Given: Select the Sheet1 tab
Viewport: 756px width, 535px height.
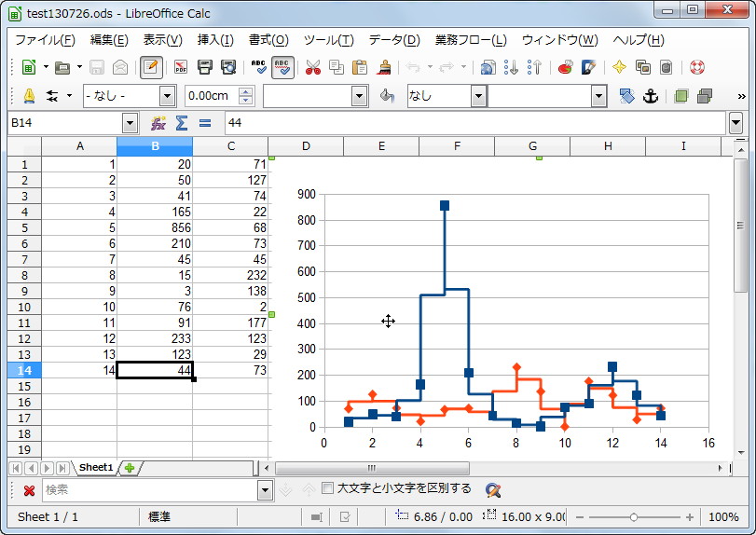Looking at the screenshot, I should tap(95, 467).
